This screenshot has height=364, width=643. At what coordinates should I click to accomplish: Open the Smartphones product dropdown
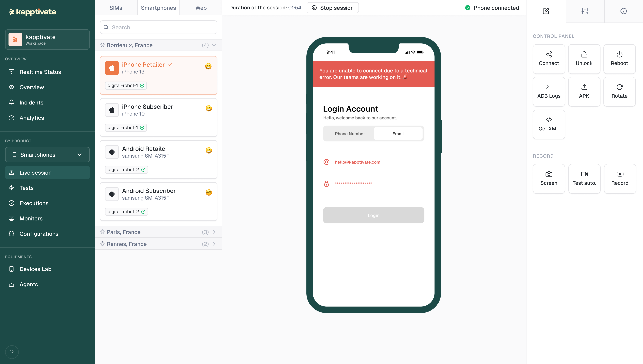tap(47, 155)
